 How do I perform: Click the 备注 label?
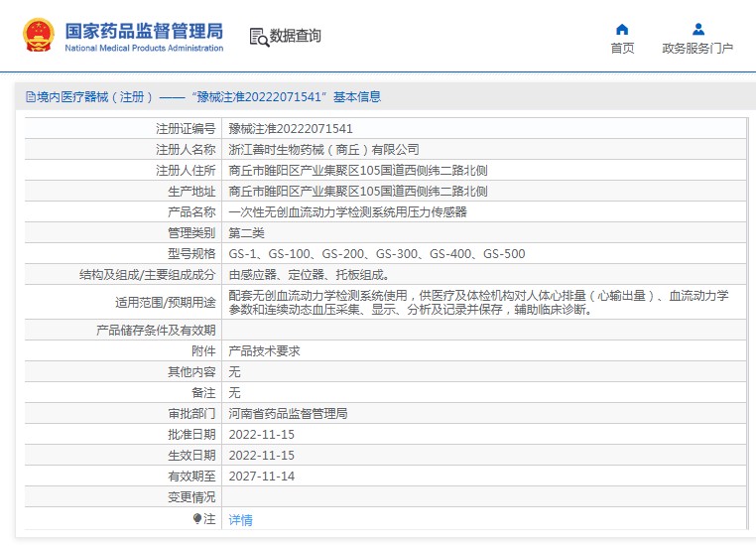click(x=203, y=392)
